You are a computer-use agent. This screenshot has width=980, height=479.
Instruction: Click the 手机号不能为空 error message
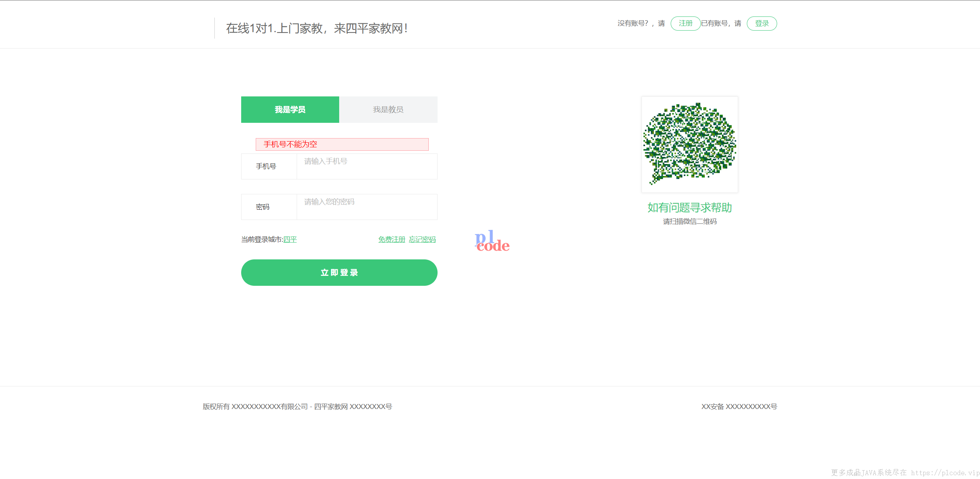click(x=342, y=144)
